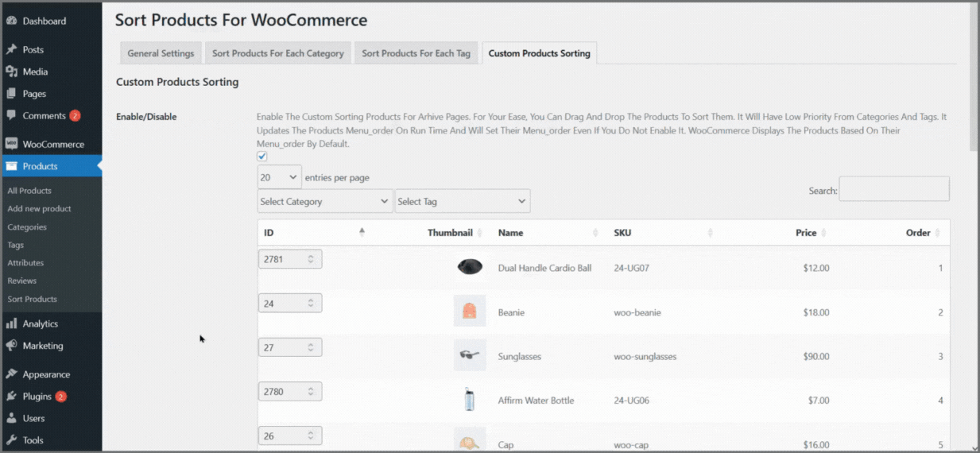Click the Add new product link

[x=39, y=209]
